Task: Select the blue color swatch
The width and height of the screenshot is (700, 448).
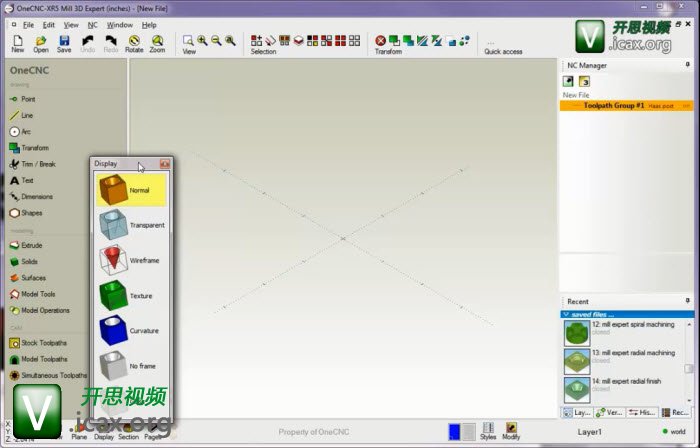Action: coord(454,431)
